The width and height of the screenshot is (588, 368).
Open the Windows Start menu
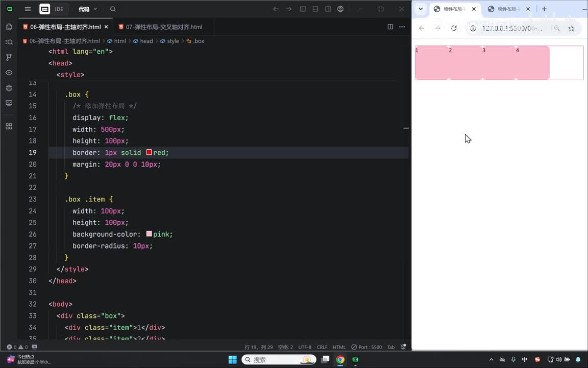(233, 359)
